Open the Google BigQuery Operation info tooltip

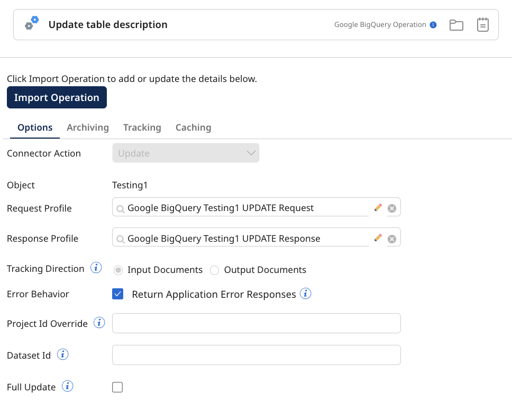click(434, 24)
